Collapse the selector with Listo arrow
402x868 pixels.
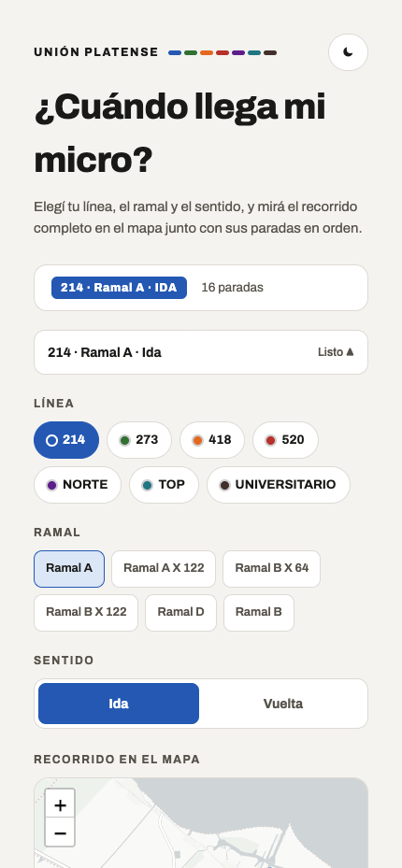click(336, 352)
